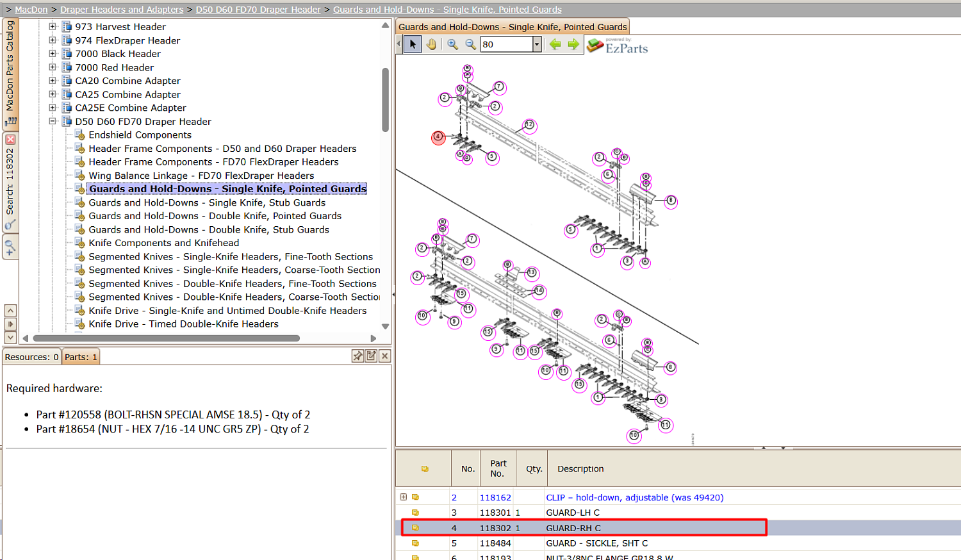Expand the CA20 Combine Adapter node
Viewport: 961px width, 560px height.
tap(53, 80)
